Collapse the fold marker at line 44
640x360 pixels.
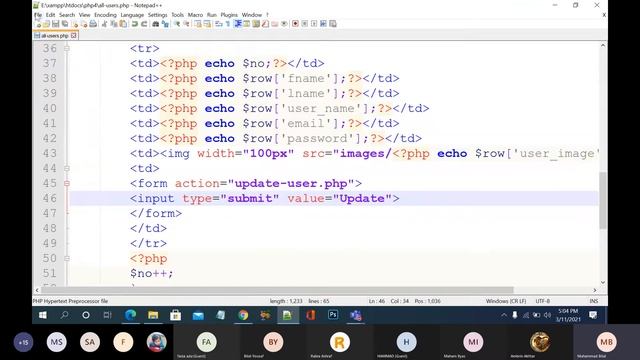[67, 168]
